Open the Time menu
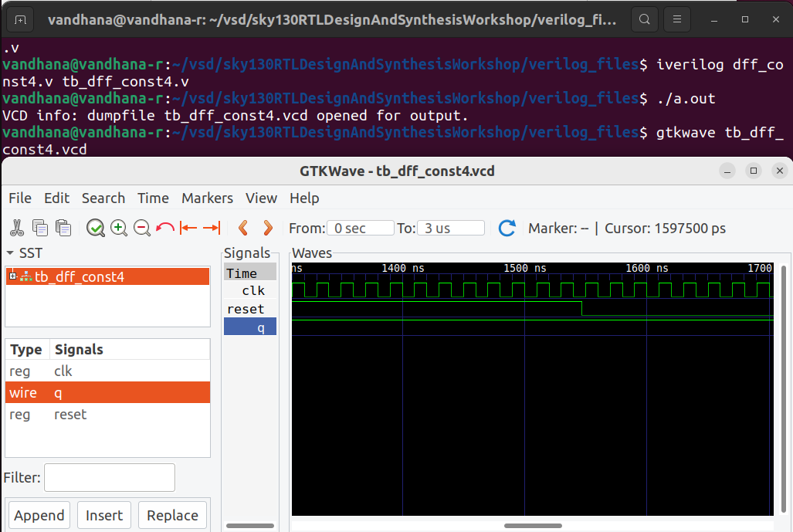This screenshot has height=532, width=793. (152, 198)
